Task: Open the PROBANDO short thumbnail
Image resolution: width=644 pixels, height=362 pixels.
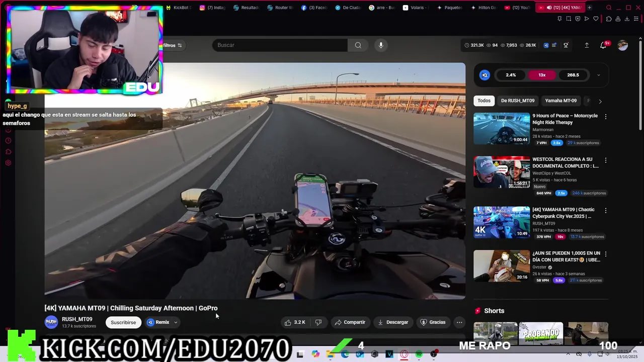Action: pyautogui.click(x=541, y=333)
